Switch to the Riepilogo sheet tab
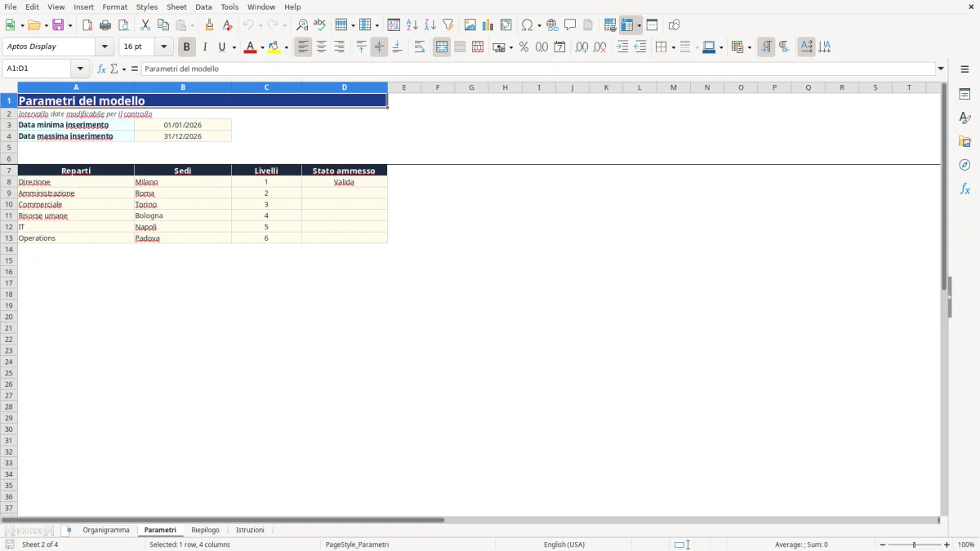The width and height of the screenshot is (980, 551). coord(205,530)
